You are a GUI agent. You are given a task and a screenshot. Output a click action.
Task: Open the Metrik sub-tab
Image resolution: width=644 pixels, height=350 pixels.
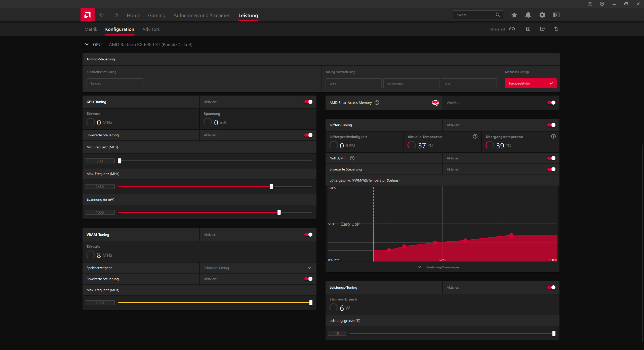[x=91, y=29]
